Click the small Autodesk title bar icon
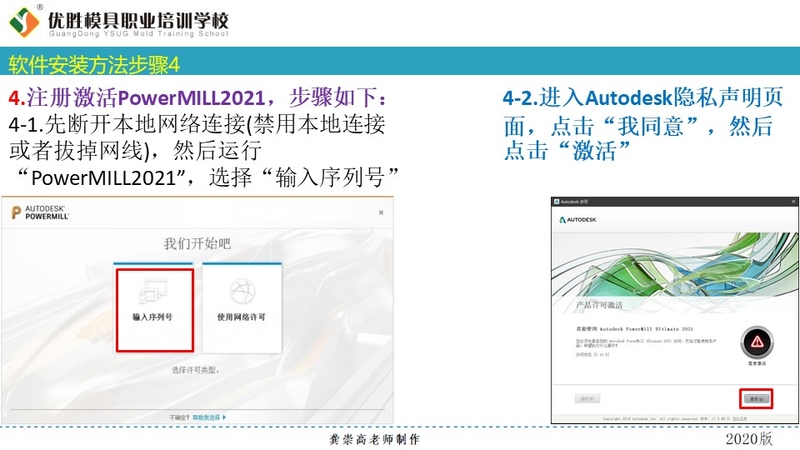Viewport: 800px width, 450px height. coord(557,201)
